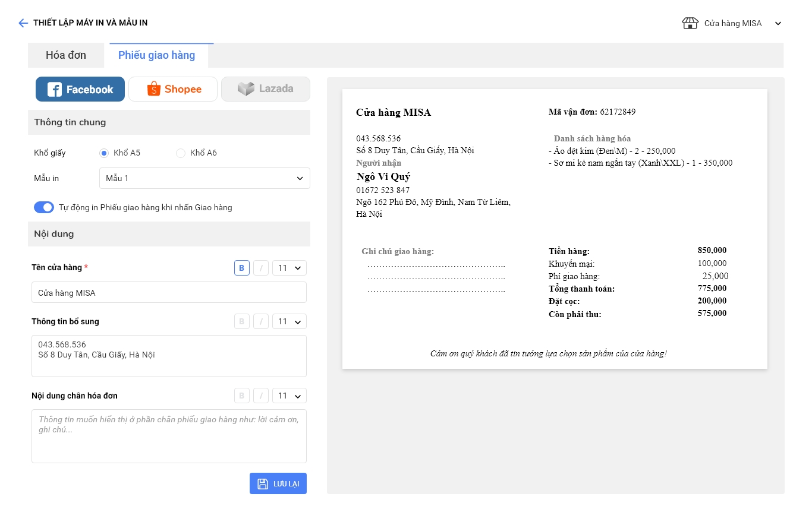Click the Nội dung chân hóa đơn textarea
Screen dimensions: 812x506
tap(169, 436)
